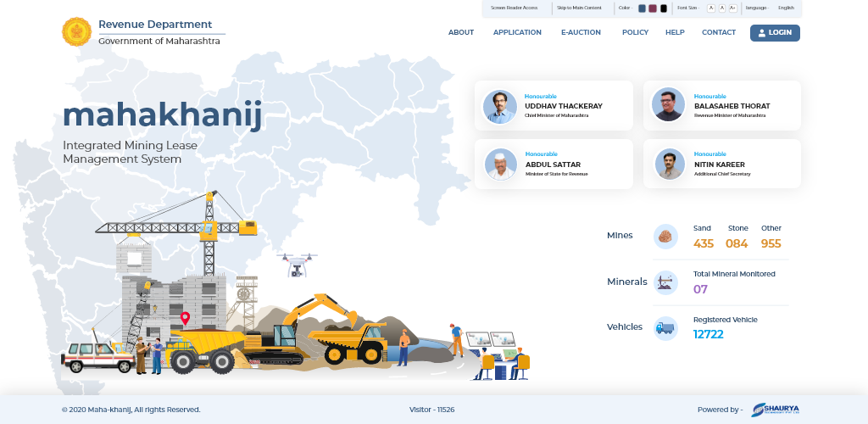
Task: Click the Maharashtra government emblem logo
Action: pos(76,31)
